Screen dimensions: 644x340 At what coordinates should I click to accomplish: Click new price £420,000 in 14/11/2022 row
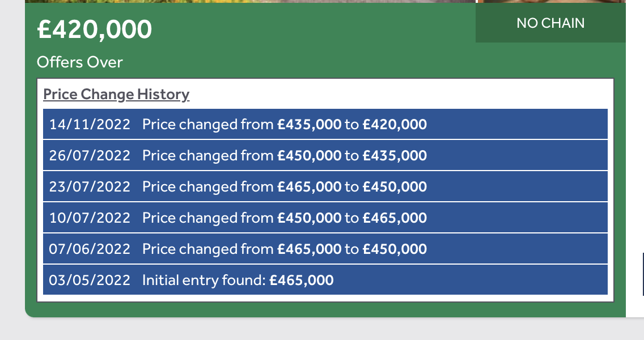coord(395,125)
